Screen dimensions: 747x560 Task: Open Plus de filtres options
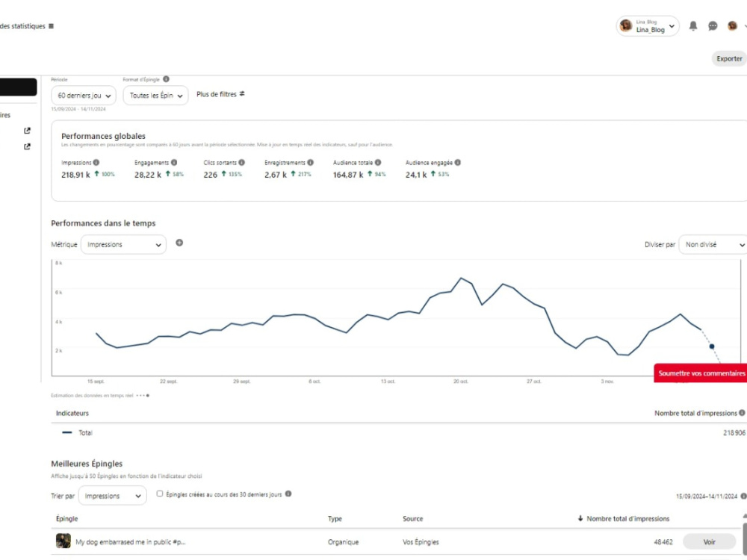(220, 94)
